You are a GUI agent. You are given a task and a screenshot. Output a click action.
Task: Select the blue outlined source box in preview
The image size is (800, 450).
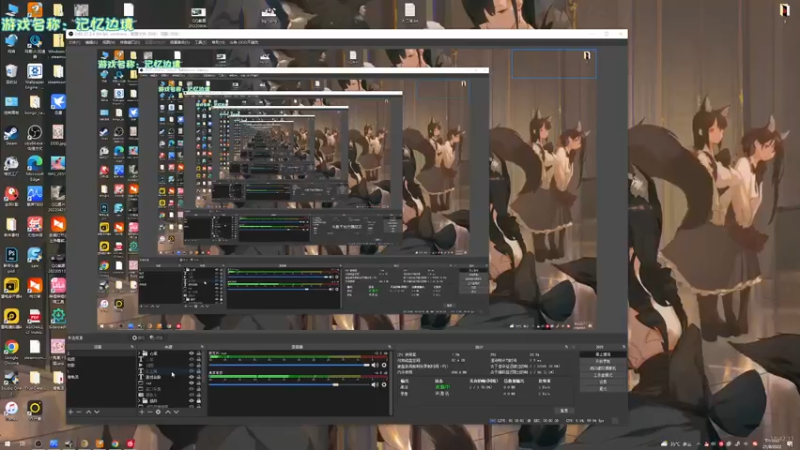point(554,64)
